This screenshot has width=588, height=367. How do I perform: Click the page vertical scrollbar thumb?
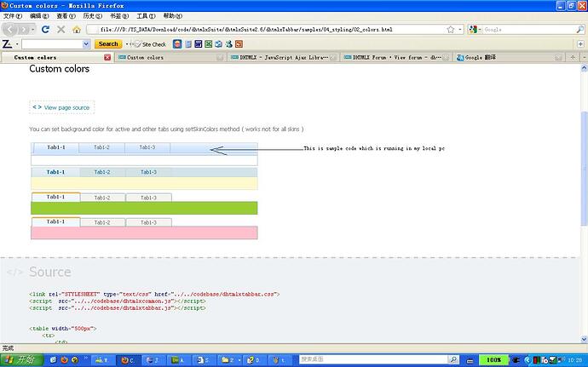click(x=584, y=168)
